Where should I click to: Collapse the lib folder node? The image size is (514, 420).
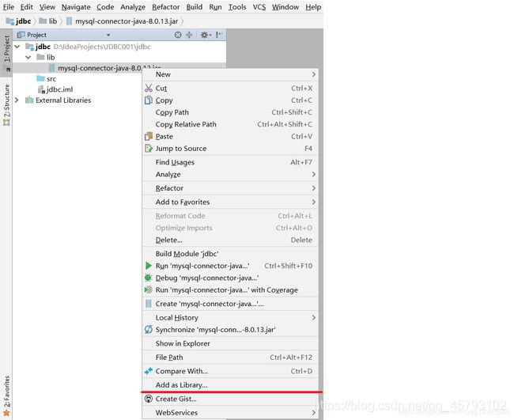click(x=28, y=58)
